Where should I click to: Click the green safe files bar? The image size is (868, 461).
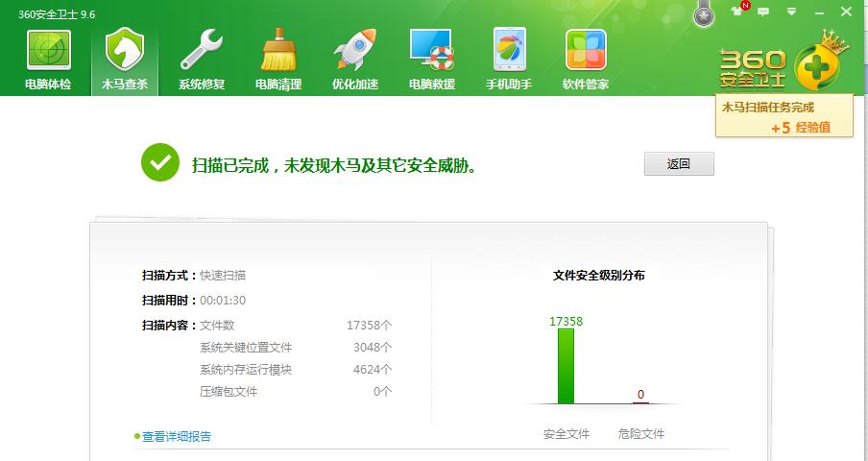pyautogui.click(x=566, y=366)
